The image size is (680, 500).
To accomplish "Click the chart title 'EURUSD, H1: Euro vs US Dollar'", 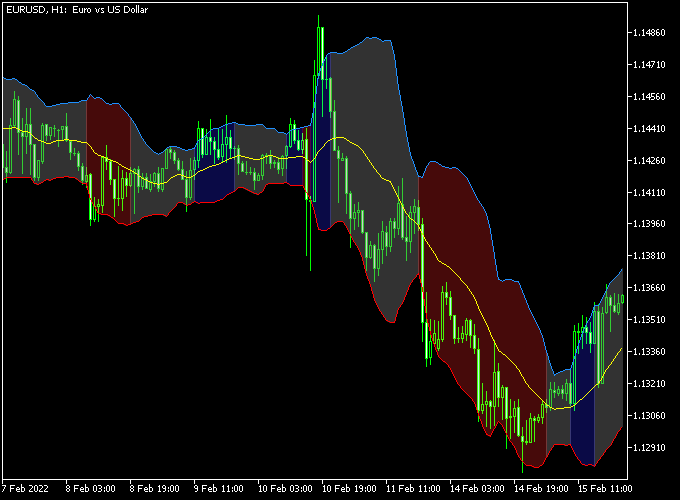I will pyautogui.click(x=77, y=10).
